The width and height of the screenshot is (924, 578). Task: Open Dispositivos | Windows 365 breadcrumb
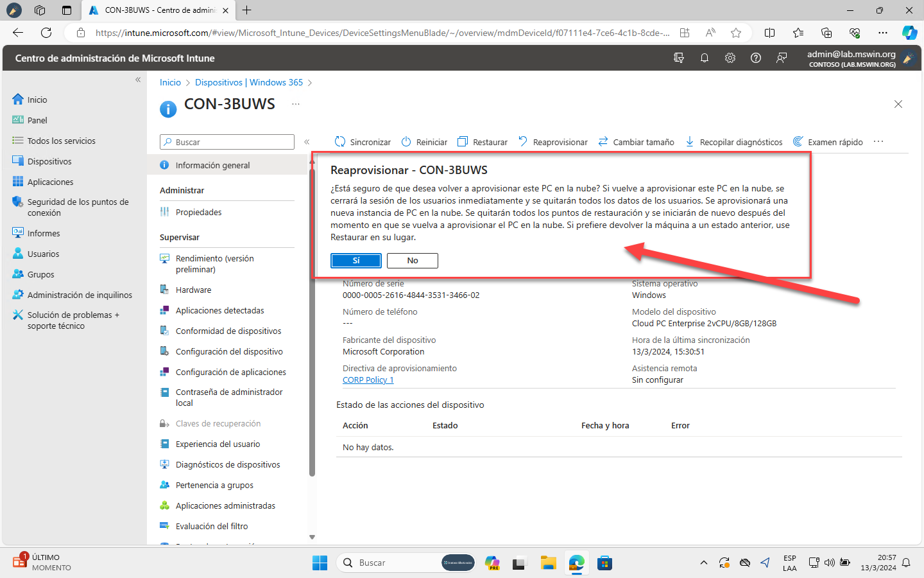click(x=249, y=82)
